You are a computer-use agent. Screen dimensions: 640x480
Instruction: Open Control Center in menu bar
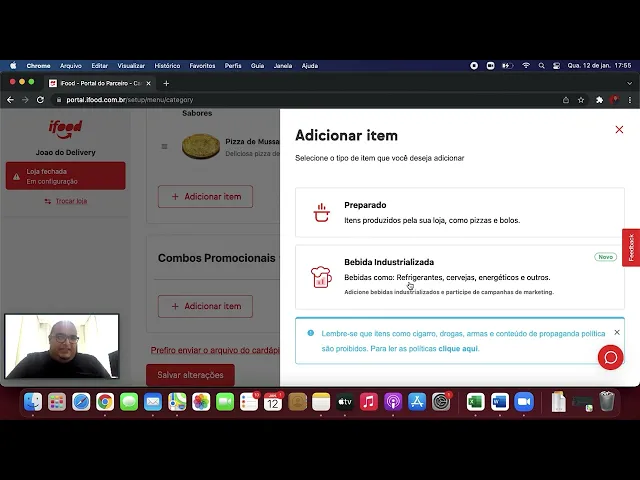[556, 66]
